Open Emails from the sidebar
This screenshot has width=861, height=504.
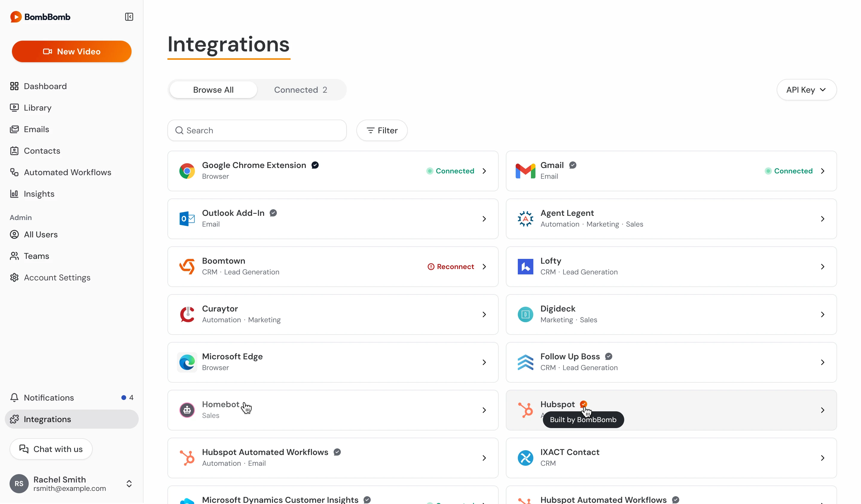coord(72,129)
